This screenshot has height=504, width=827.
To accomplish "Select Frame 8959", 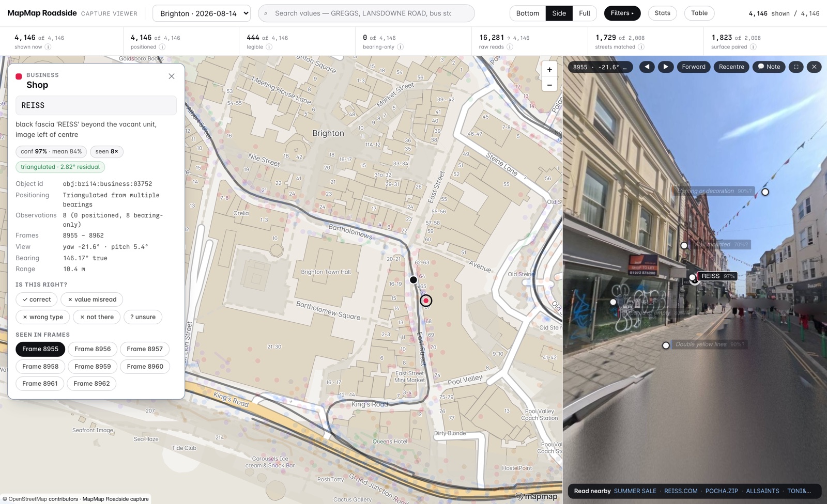I will coord(93,367).
